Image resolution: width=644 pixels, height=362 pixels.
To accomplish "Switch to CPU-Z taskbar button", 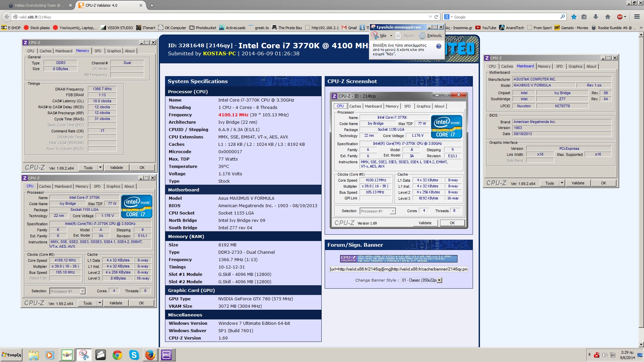I will tap(166, 355).
